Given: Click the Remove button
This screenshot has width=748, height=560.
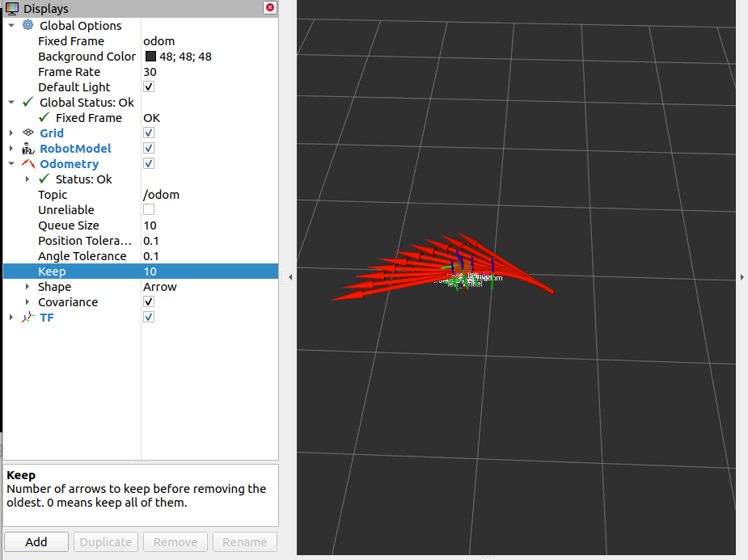Looking at the screenshot, I should pyautogui.click(x=175, y=542).
